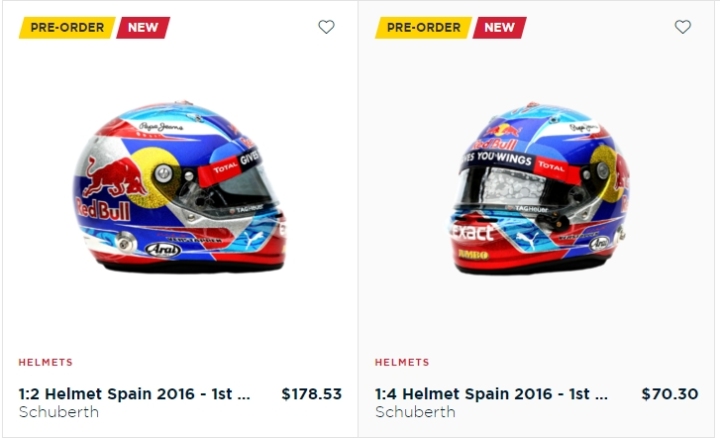Viewport: 720px width, 438px height.
Task: Favorite the 1:4 helmet with heart icon
Action: (x=683, y=27)
